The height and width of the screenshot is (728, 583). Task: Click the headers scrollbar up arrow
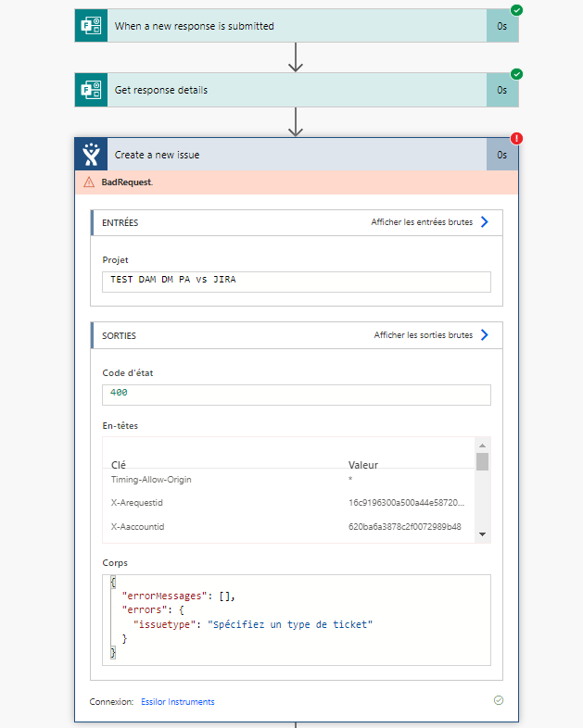[x=482, y=446]
